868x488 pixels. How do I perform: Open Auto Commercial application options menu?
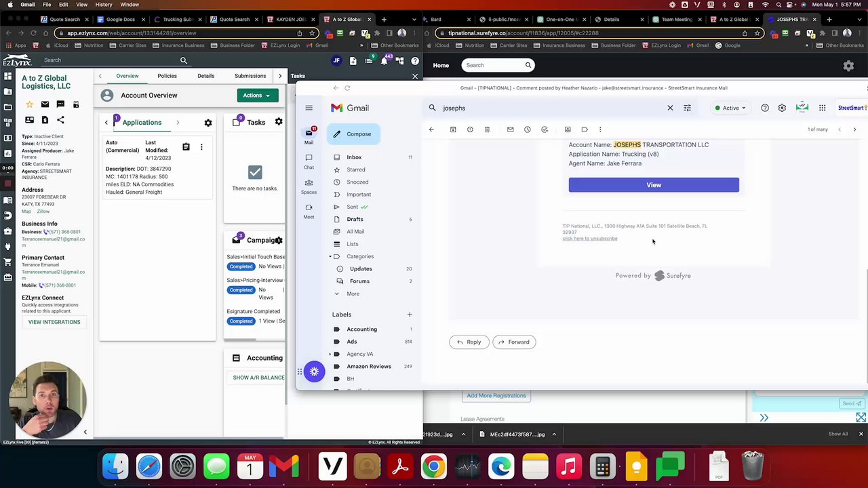201,147
